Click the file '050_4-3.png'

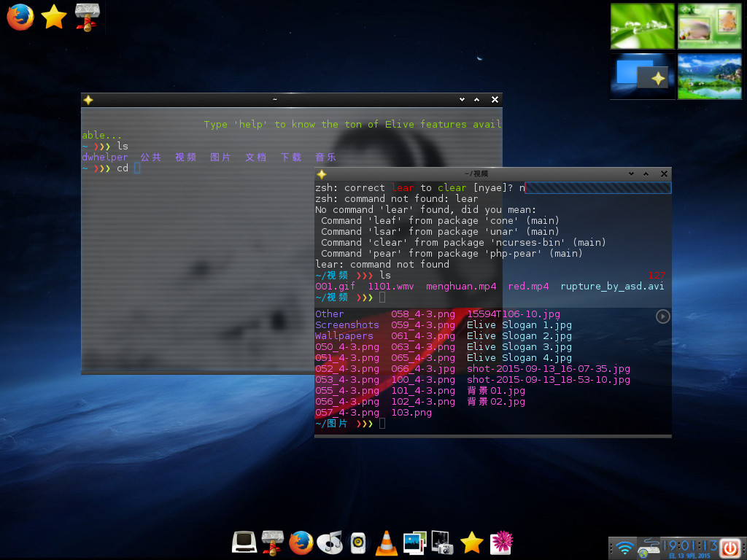coord(347,346)
